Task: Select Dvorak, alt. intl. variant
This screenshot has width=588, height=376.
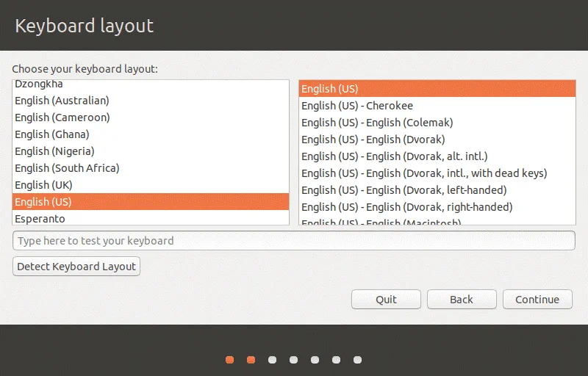Action: tap(395, 156)
